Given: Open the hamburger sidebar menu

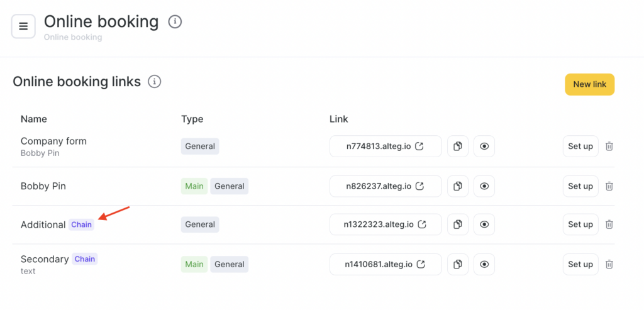Looking at the screenshot, I should (x=23, y=26).
